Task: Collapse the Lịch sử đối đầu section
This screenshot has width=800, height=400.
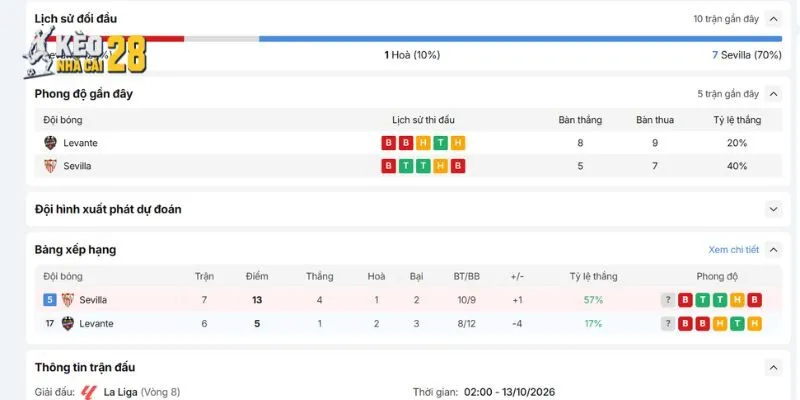Action: pyautogui.click(x=773, y=19)
